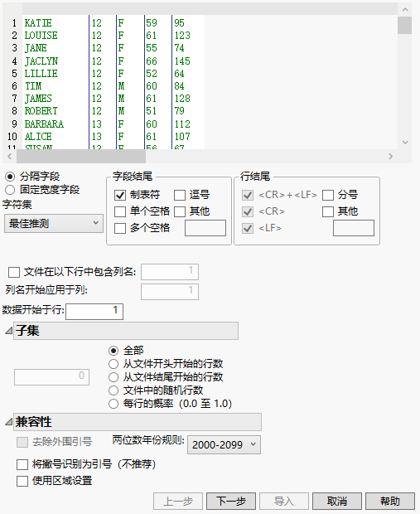This screenshot has width=420, height=514.
Task: Select the 固定宽度字段 radio button
Action: (10, 190)
